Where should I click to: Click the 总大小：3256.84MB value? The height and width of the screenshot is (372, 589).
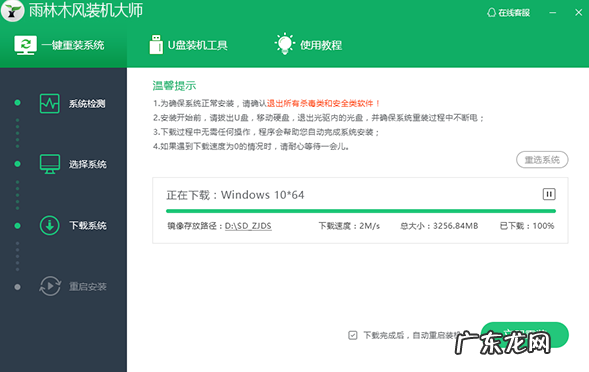click(439, 226)
